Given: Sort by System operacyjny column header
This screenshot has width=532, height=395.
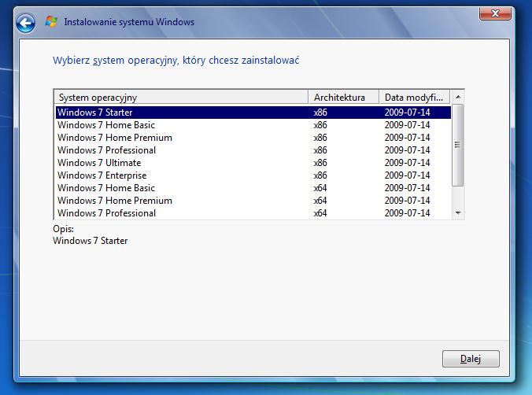Looking at the screenshot, I should 181,98.
